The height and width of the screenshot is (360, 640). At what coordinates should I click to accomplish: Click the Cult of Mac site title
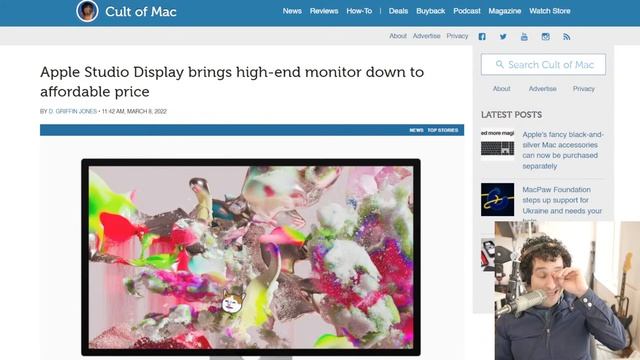click(x=141, y=11)
